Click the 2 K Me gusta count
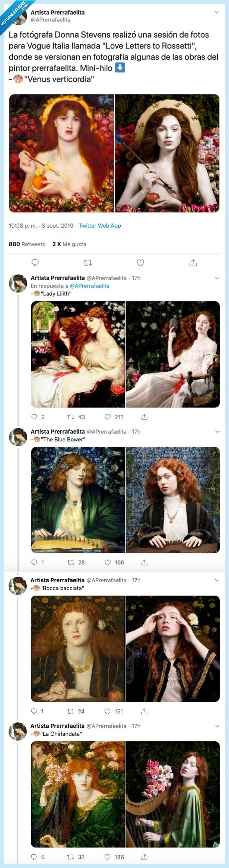Screen dimensions: 229x868 tap(68, 244)
